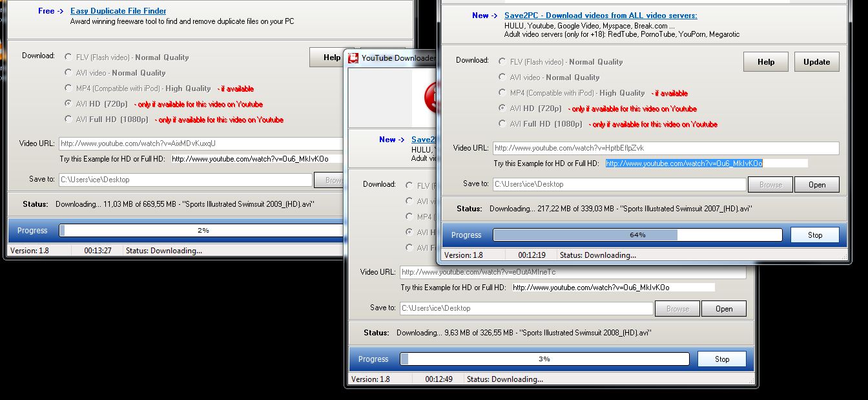Select AVI video Normal Quality in the 2009 download window
868x400 pixels.
coord(68,72)
